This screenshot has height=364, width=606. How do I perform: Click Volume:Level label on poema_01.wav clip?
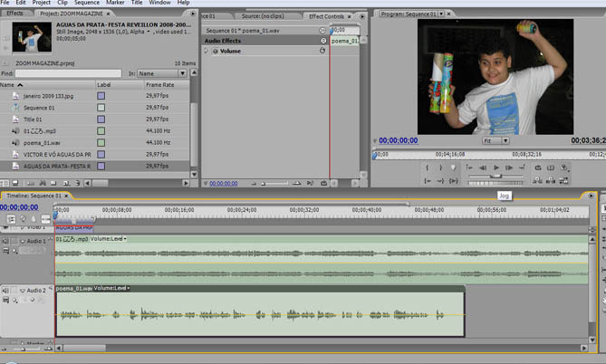coord(110,288)
